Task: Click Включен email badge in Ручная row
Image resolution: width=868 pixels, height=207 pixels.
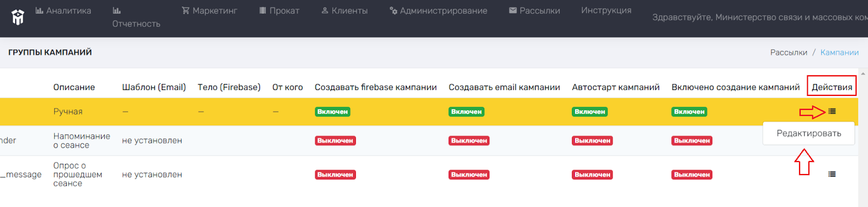Action: (x=467, y=112)
